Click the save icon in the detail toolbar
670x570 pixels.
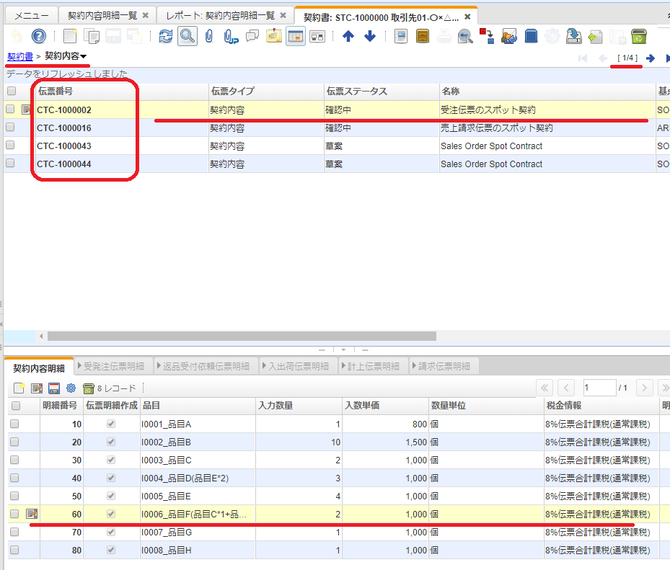pos(54,388)
